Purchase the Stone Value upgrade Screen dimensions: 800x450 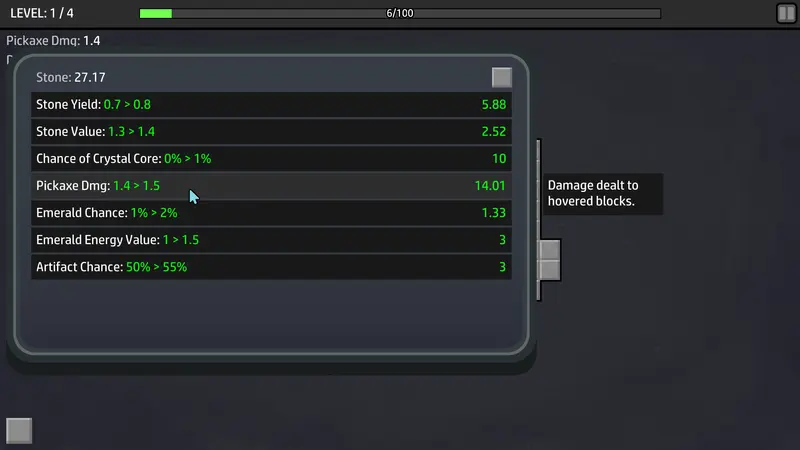tap(271, 132)
